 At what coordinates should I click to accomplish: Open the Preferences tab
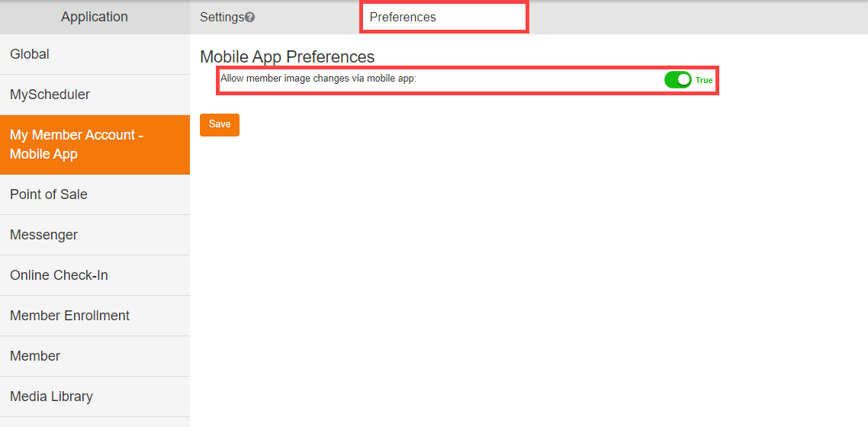point(444,17)
